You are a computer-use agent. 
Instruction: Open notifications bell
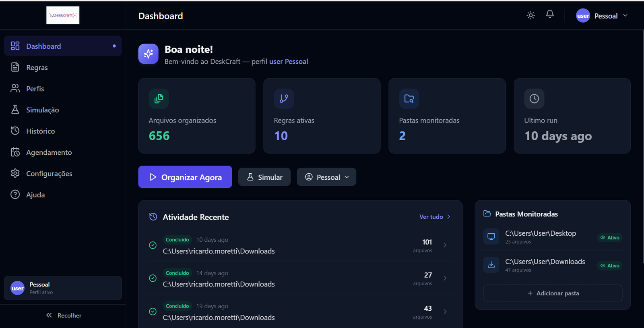pos(550,15)
